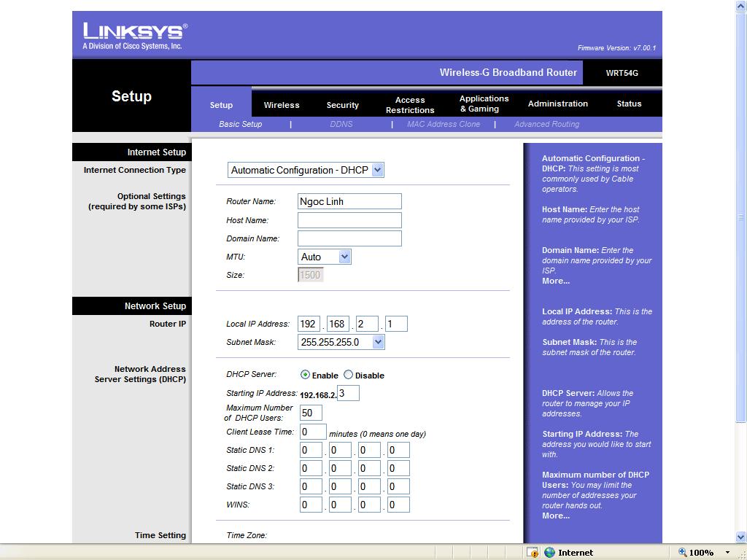Screen dimensions: 747x560
Task: Click the Router Name input field
Action: tap(349, 201)
